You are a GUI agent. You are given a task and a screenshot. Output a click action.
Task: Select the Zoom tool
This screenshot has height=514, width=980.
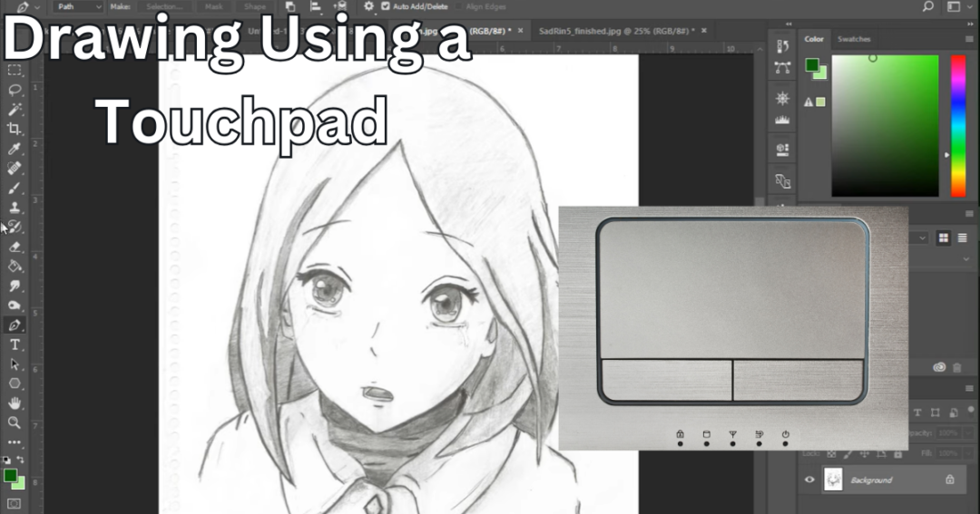pyautogui.click(x=15, y=422)
